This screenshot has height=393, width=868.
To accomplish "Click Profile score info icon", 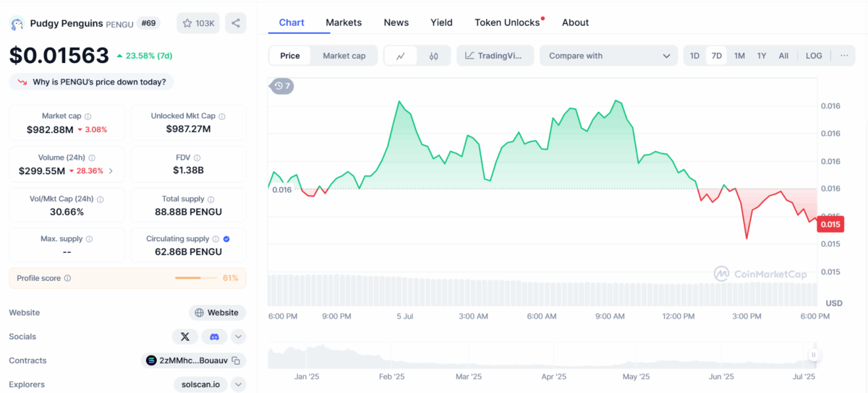I will click(67, 278).
